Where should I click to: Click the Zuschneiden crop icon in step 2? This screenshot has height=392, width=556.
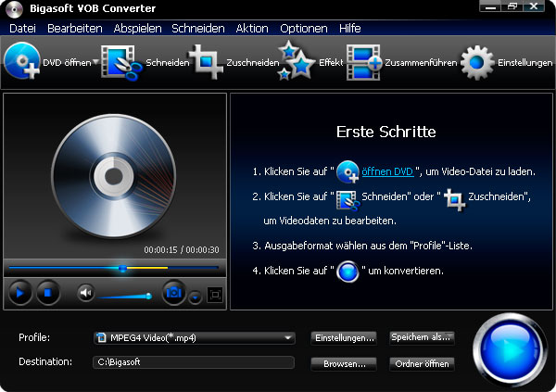(x=454, y=200)
